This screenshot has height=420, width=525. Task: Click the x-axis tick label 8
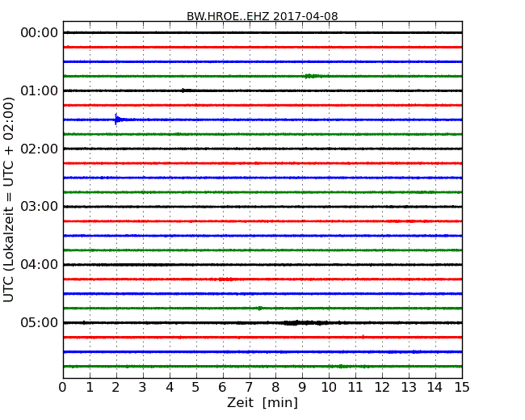click(x=275, y=388)
